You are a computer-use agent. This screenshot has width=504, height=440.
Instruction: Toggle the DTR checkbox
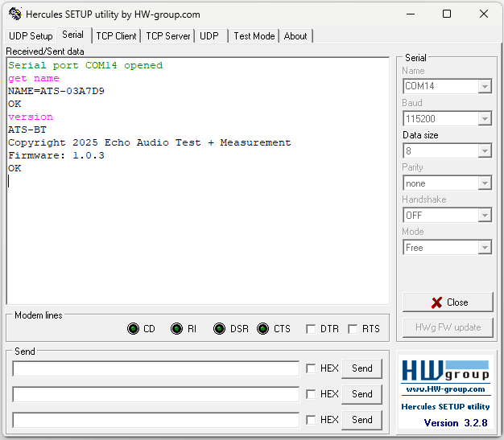(x=311, y=329)
